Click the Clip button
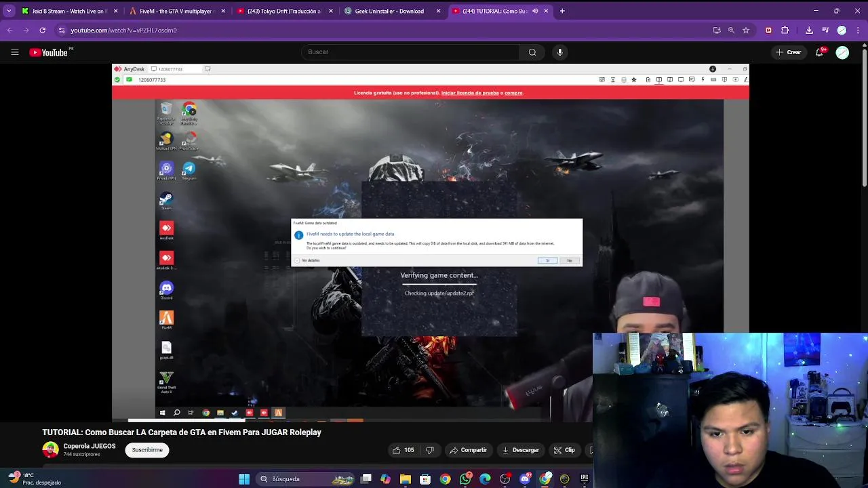 pyautogui.click(x=564, y=450)
